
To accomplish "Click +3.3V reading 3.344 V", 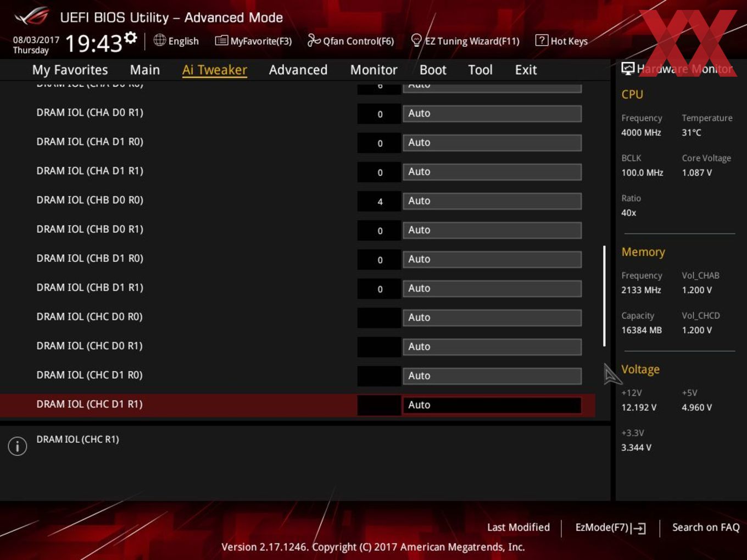I will [x=636, y=447].
